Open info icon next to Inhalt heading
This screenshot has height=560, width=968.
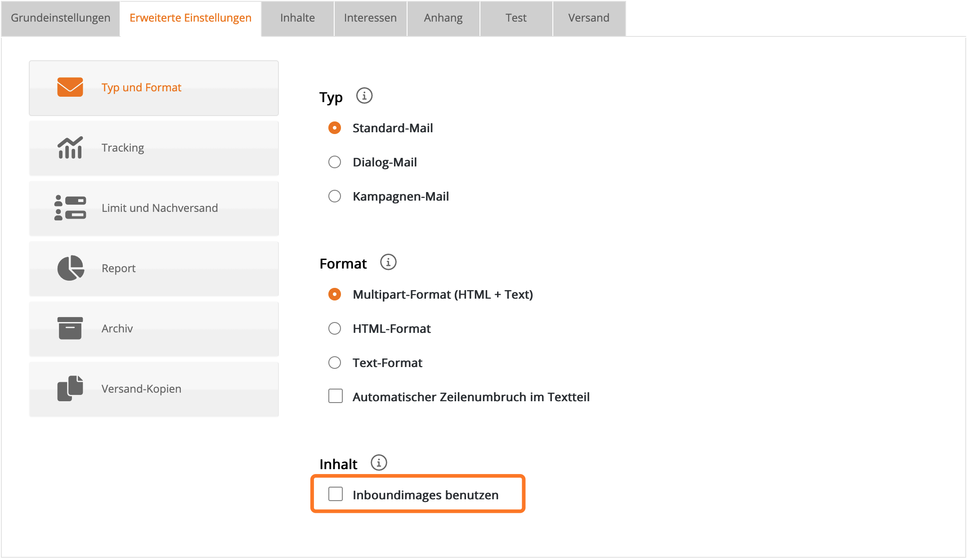pos(379,463)
